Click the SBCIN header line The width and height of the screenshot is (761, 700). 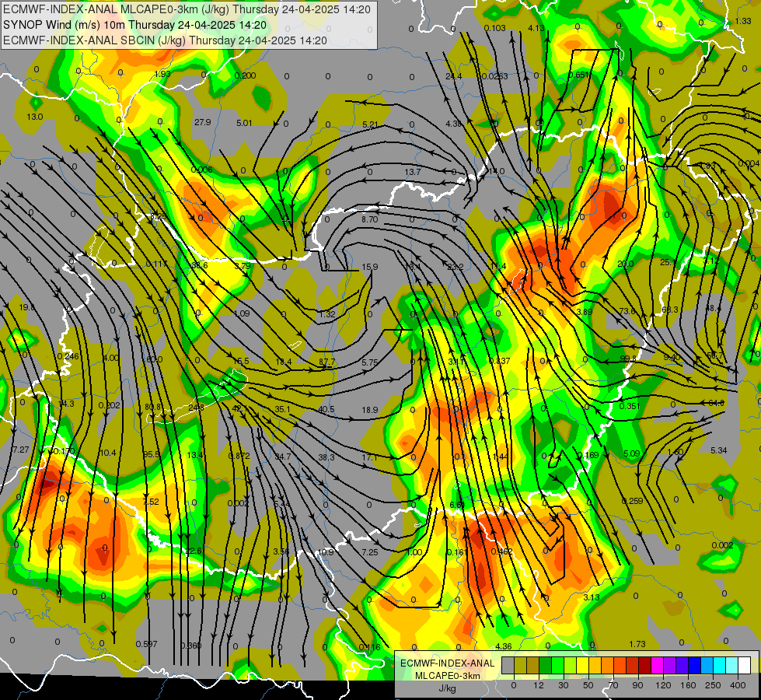click(165, 40)
